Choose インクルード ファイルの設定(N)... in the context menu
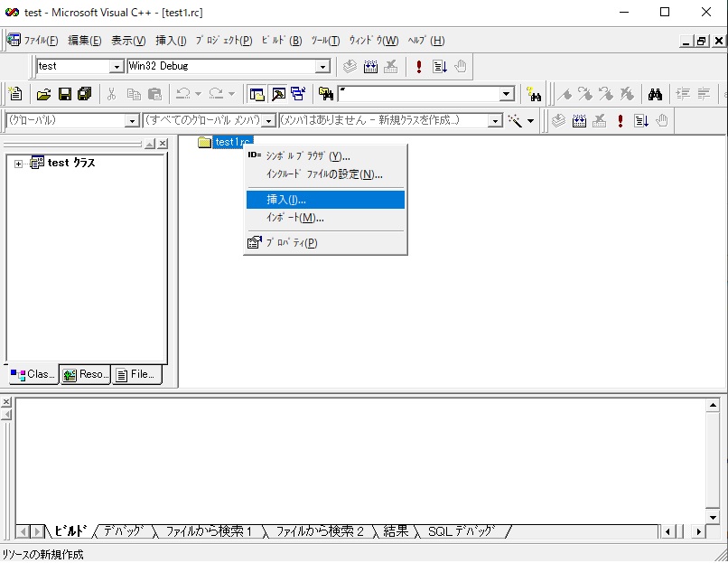728x563 pixels. [x=325, y=174]
